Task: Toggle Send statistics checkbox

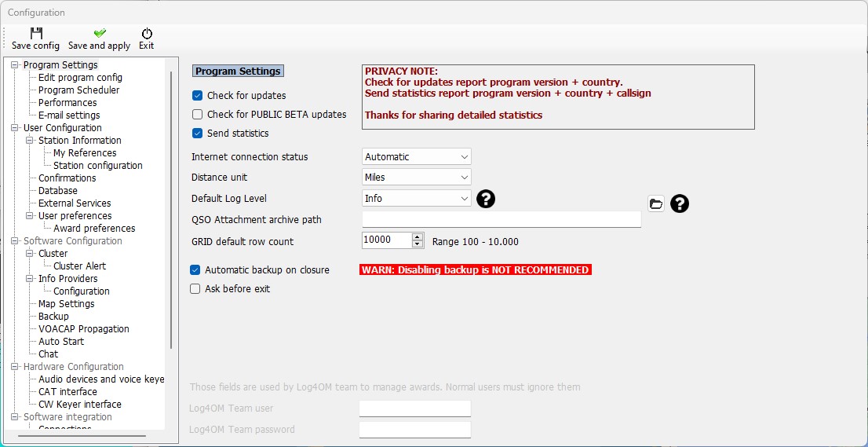Action: [197, 133]
